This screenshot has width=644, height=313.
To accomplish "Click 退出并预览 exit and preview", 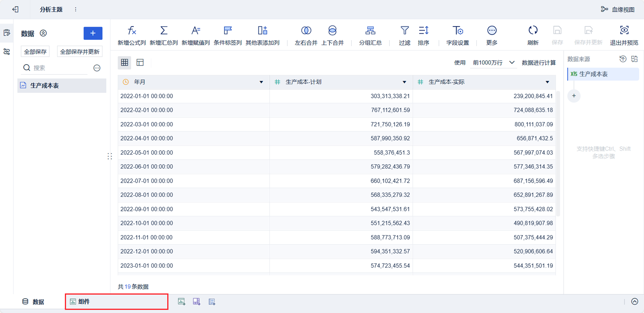I will pyautogui.click(x=624, y=36).
